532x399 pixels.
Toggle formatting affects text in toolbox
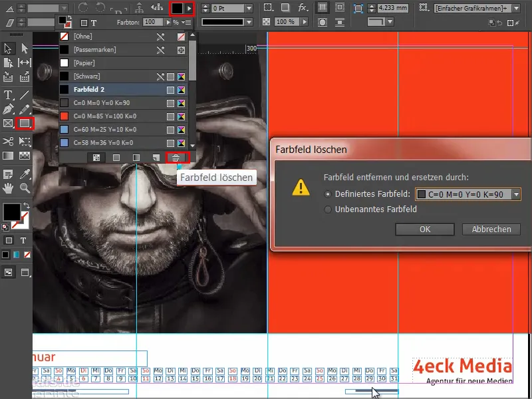pos(23,241)
